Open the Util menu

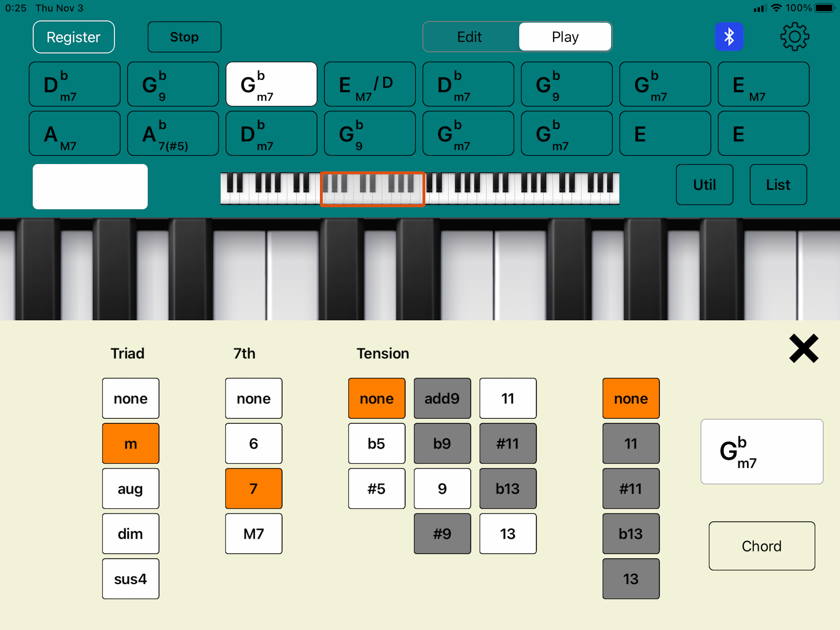(x=704, y=185)
